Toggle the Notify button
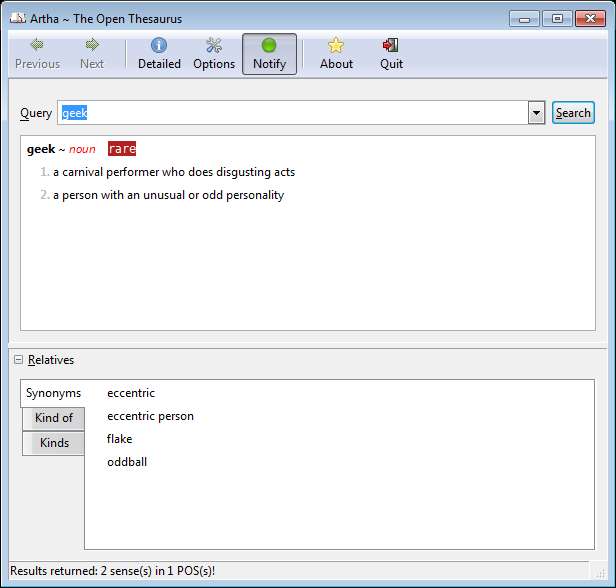The image size is (616, 588). [x=270, y=54]
